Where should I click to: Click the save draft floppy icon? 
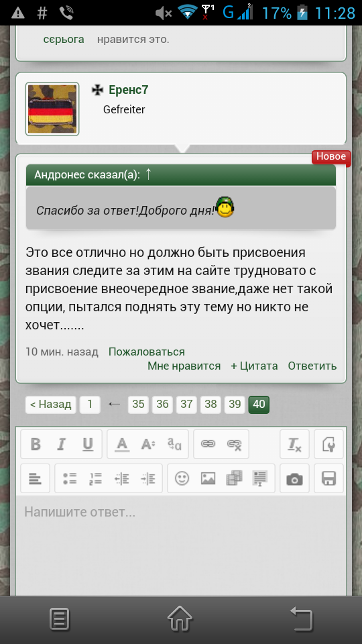pos(328,478)
